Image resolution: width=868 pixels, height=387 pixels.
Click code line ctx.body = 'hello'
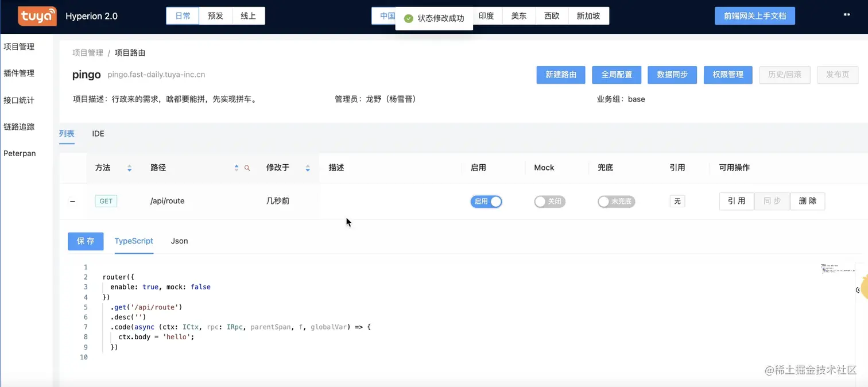(x=156, y=337)
